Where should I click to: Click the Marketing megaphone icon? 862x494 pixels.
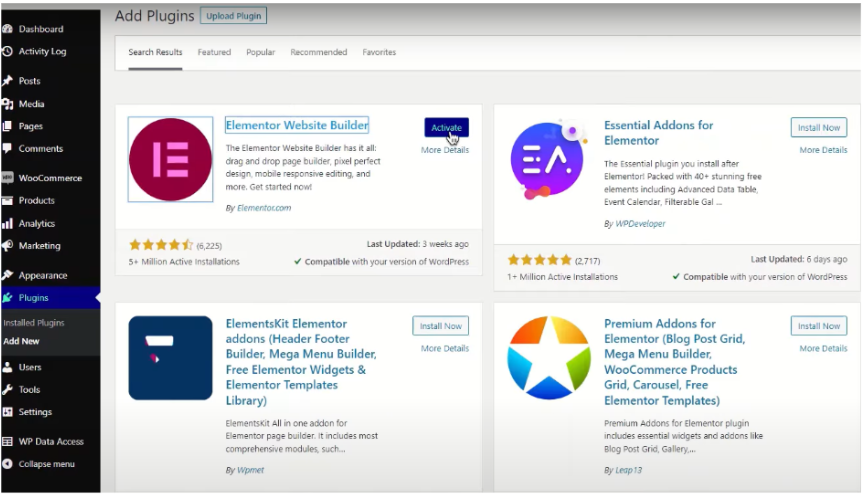click(7, 246)
